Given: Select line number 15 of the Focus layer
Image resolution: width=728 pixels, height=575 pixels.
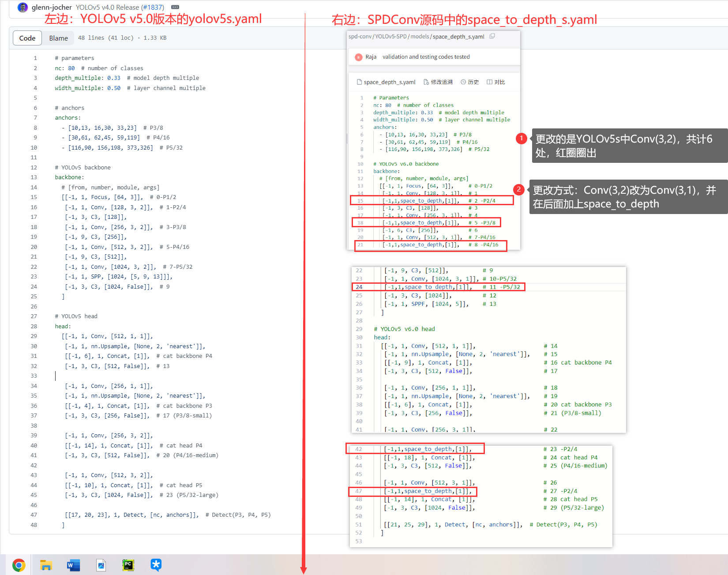Looking at the screenshot, I should pyautogui.click(x=34, y=197).
